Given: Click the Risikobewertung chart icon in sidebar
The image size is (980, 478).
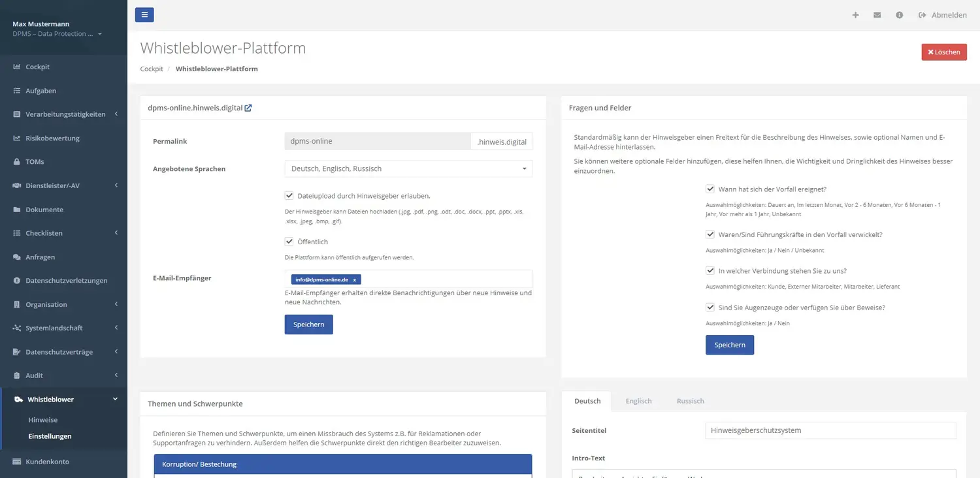Looking at the screenshot, I should [17, 138].
